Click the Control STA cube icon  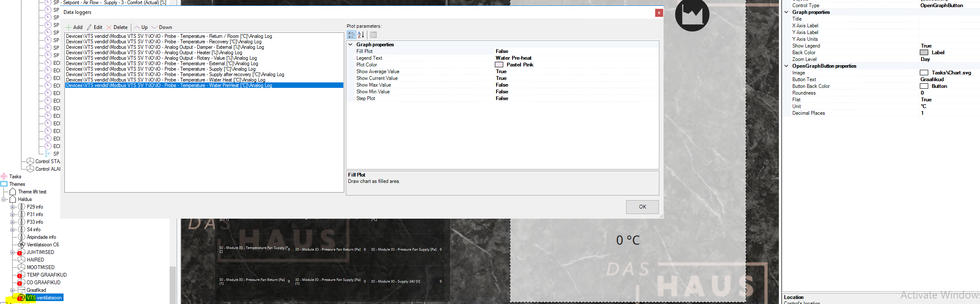pyautogui.click(x=30, y=161)
